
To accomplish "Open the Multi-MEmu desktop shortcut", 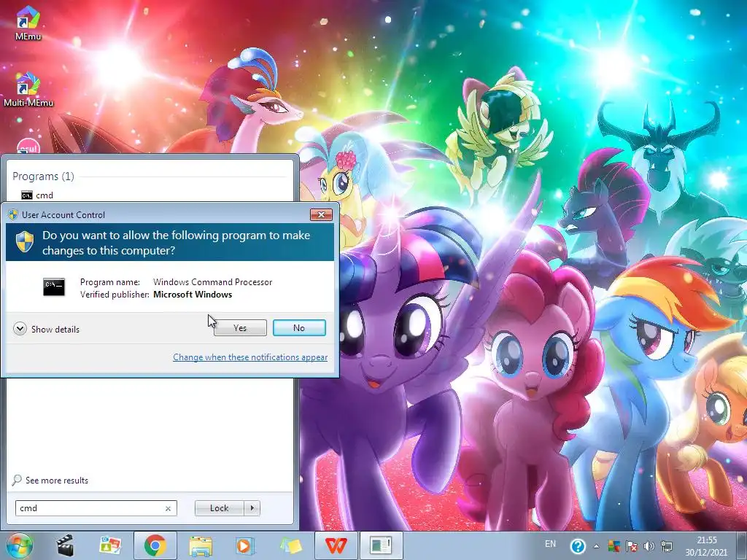I will point(28,90).
